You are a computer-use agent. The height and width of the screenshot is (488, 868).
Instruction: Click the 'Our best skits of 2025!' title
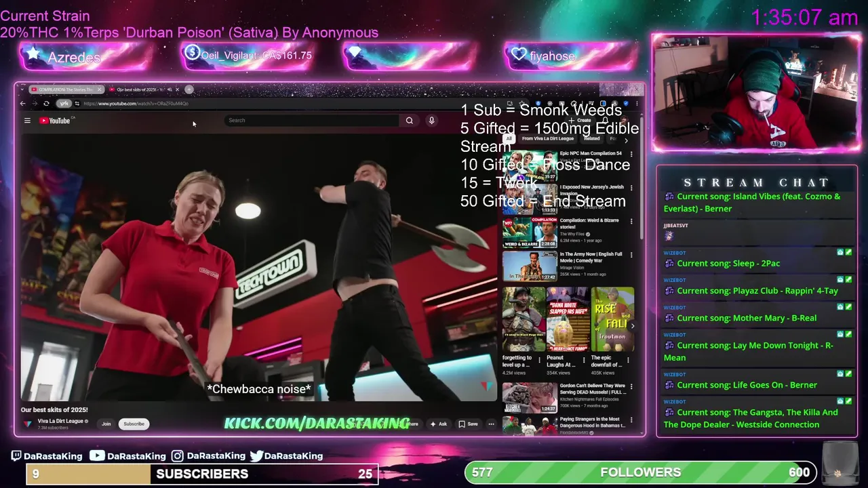point(54,409)
